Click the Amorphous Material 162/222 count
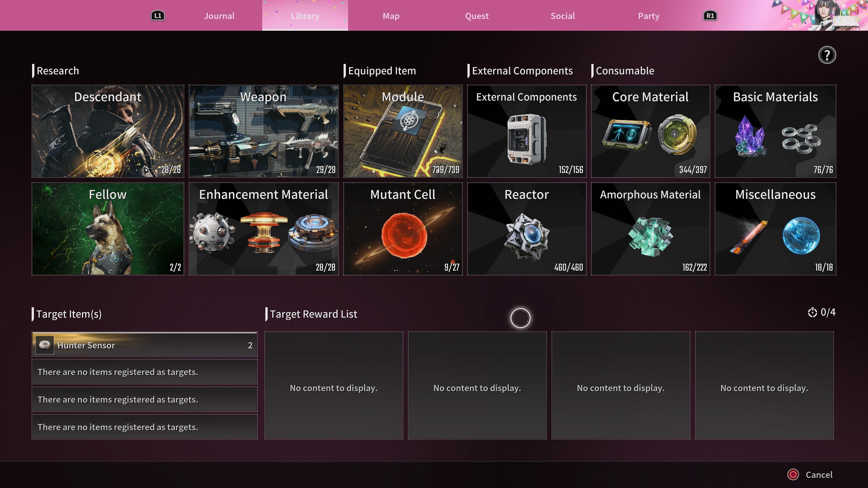This screenshot has width=868, height=488. pyautogui.click(x=694, y=267)
